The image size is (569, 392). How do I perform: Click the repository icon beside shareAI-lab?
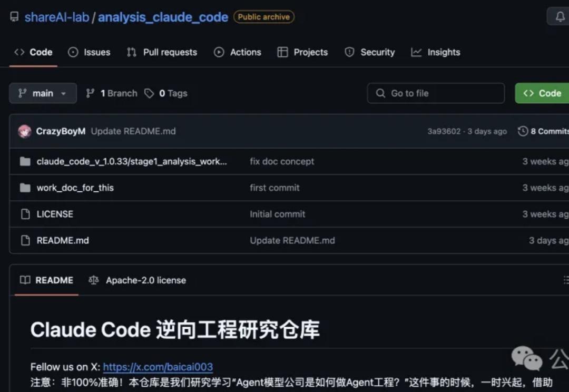(x=14, y=17)
